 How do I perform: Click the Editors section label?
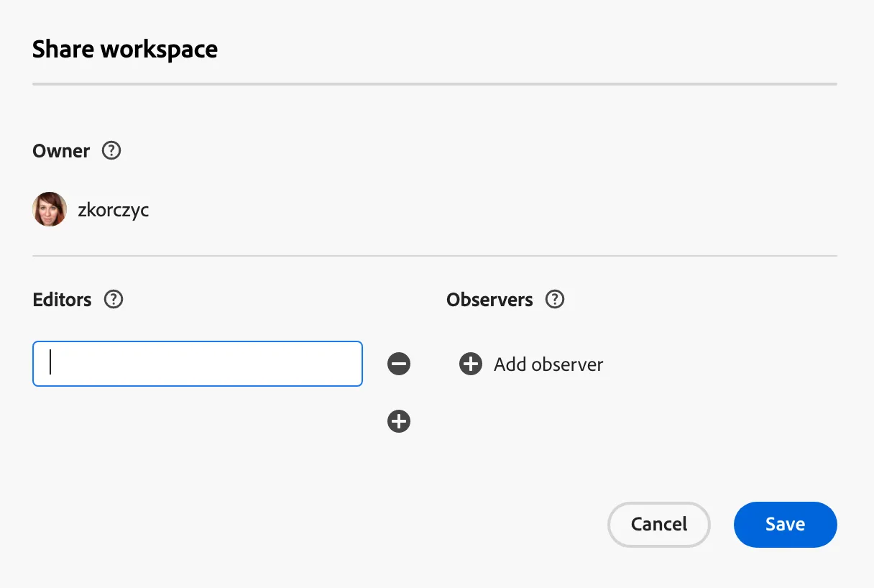63,300
